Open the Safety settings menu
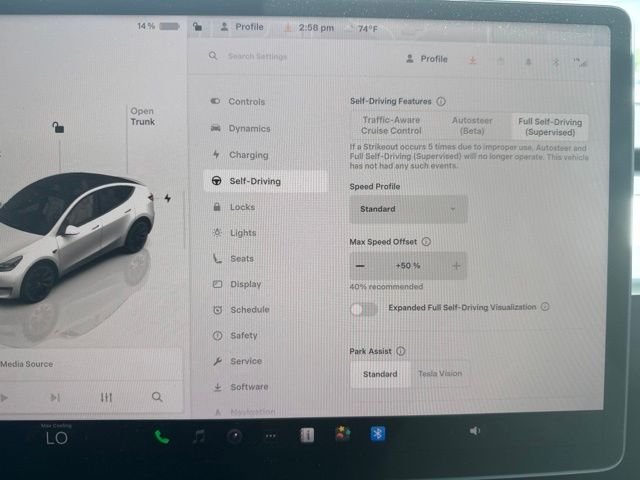 [x=243, y=336]
